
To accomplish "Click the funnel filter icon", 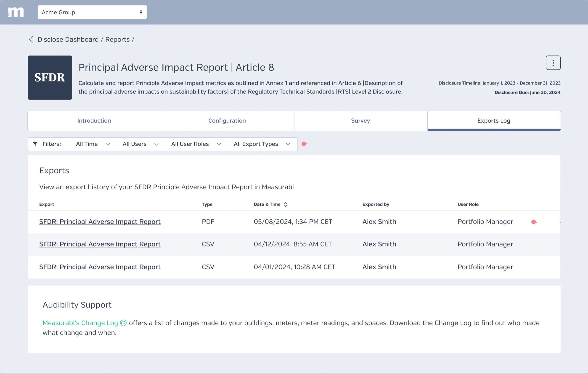I will point(35,144).
